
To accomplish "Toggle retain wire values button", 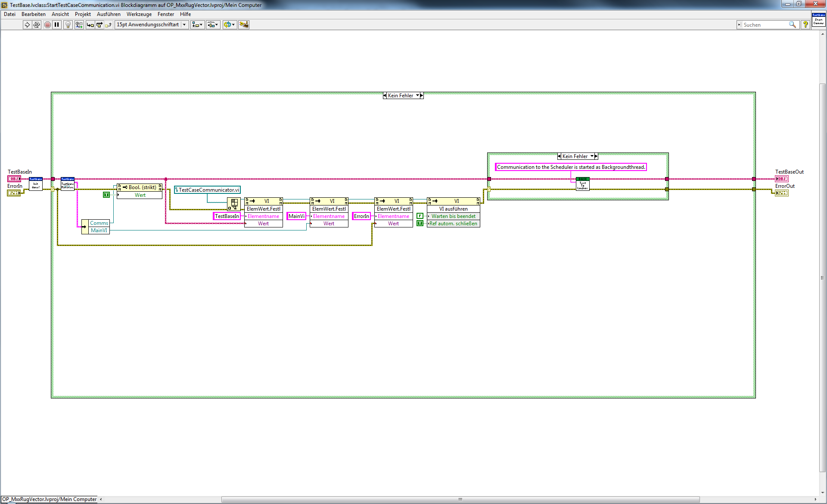I will click(79, 25).
